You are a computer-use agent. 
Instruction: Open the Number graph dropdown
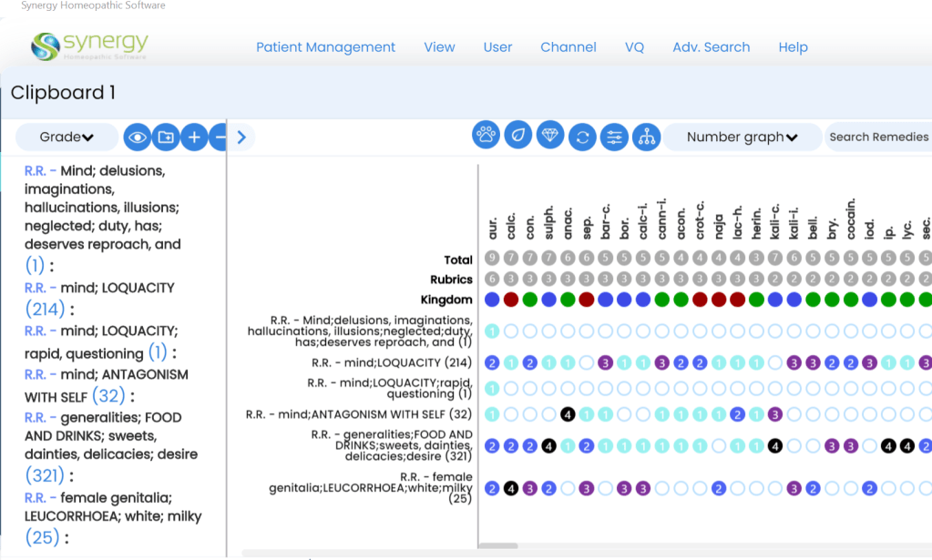tap(742, 137)
